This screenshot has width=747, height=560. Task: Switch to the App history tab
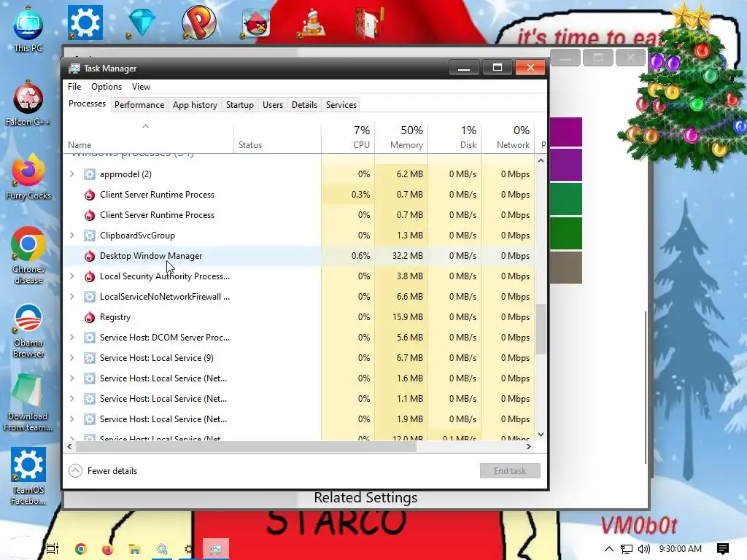195,105
